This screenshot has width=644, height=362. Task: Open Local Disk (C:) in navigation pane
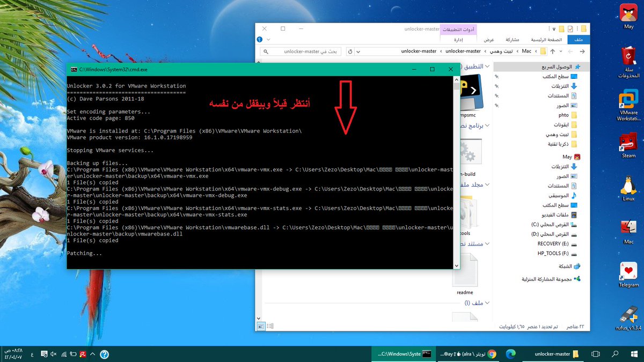554,224
